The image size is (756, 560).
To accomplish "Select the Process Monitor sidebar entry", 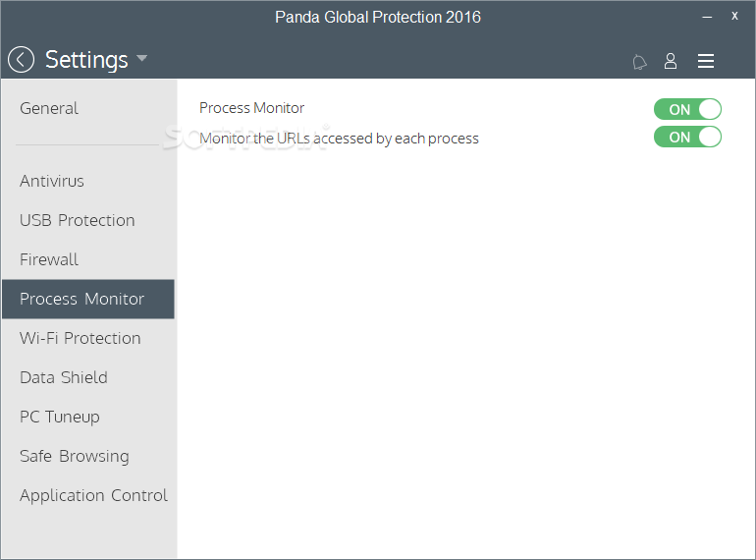I will (x=87, y=299).
